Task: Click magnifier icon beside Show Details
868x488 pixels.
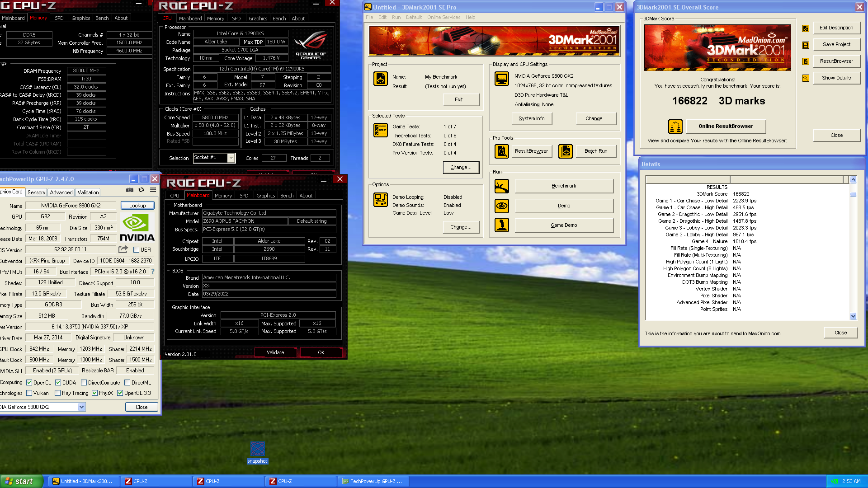Action: click(806, 78)
